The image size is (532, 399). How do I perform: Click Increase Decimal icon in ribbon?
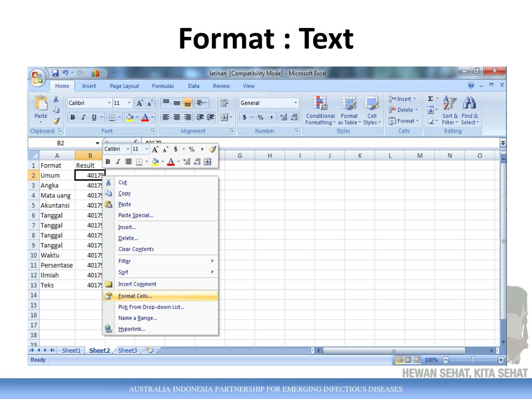[x=284, y=117]
